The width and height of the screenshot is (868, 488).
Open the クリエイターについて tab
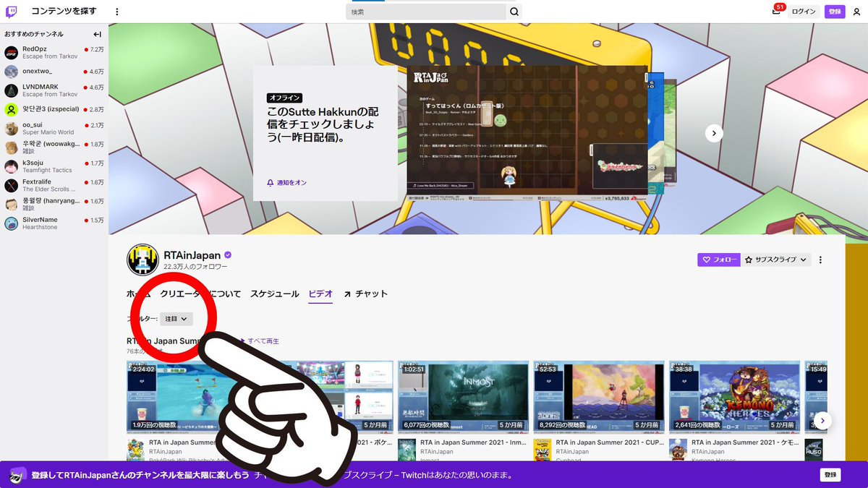200,294
